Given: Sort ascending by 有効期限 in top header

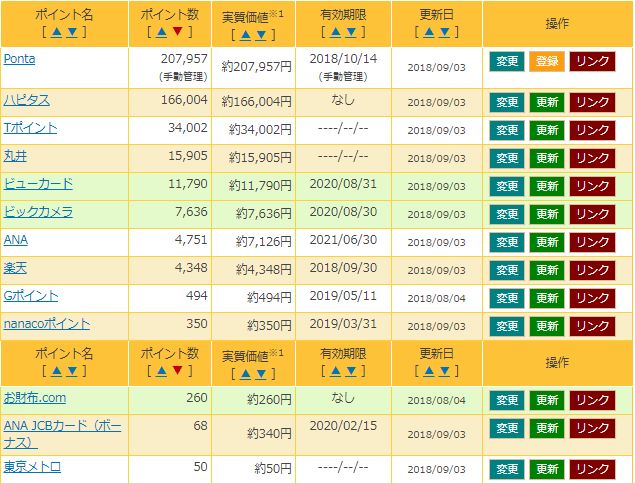Looking at the screenshot, I should [x=336, y=32].
